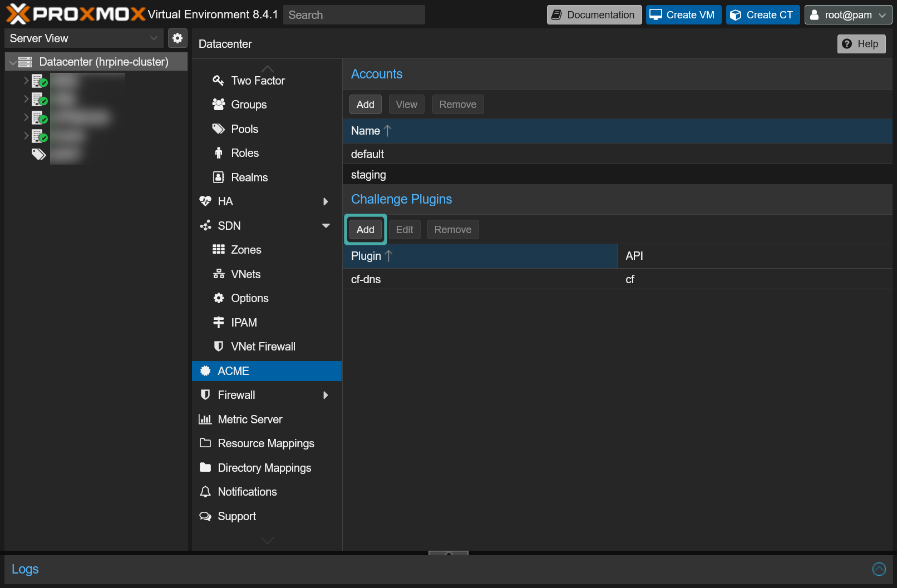Click the Zones grid icon
897x588 pixels.
pos(219,250)
